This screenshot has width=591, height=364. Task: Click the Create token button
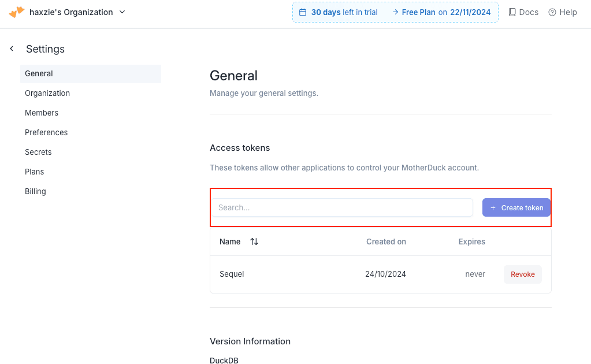pos(516,207)
